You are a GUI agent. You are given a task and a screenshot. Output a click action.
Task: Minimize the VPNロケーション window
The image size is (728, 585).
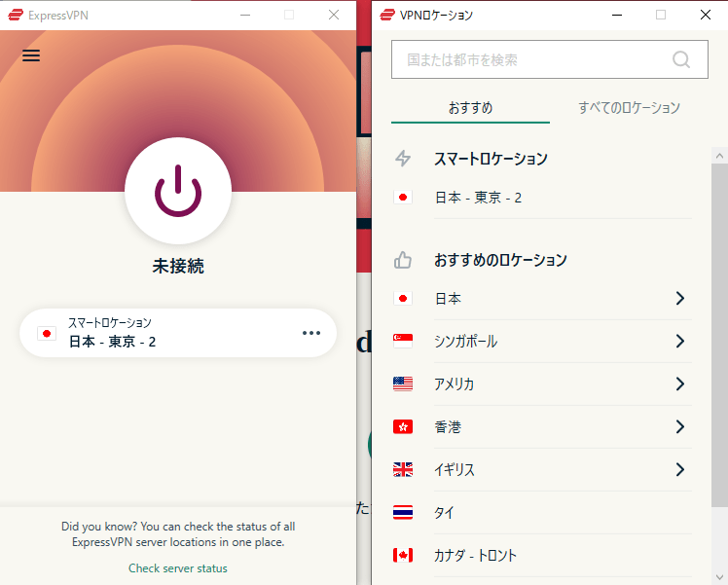click(617, 15)
